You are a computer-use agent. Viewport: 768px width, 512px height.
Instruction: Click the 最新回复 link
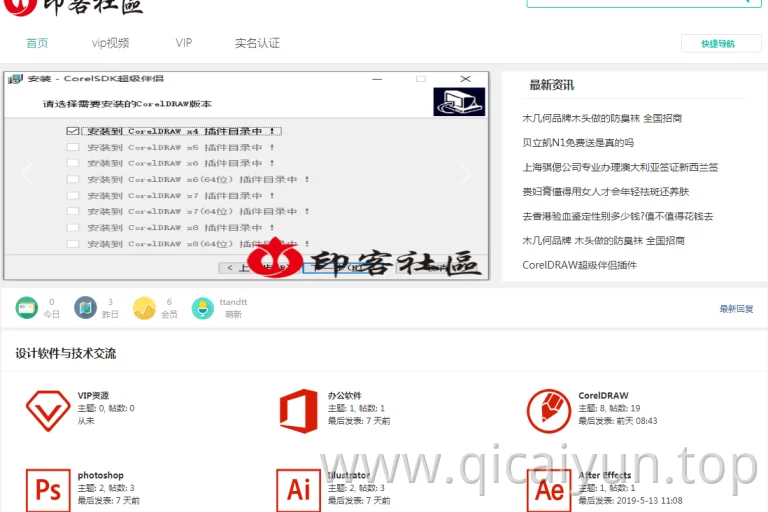[736, 309]
